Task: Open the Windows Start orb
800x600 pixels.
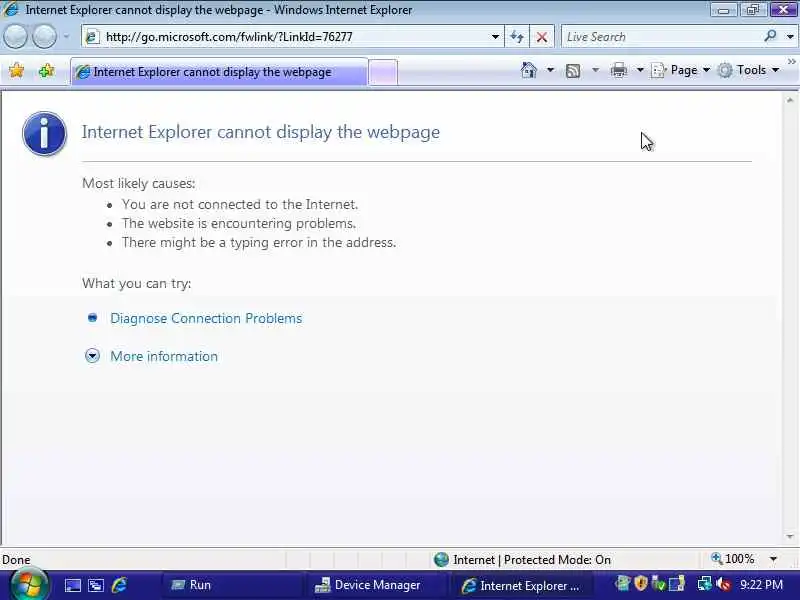Action: (x=29, y=584)
